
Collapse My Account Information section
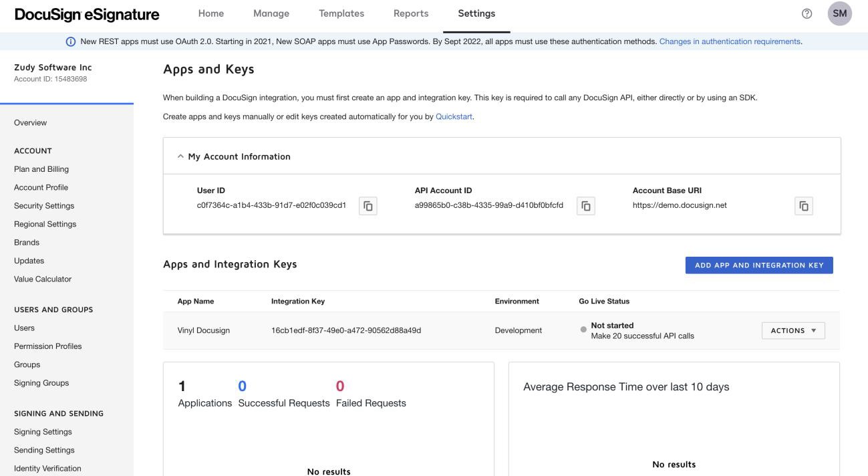tap(180, 156)
